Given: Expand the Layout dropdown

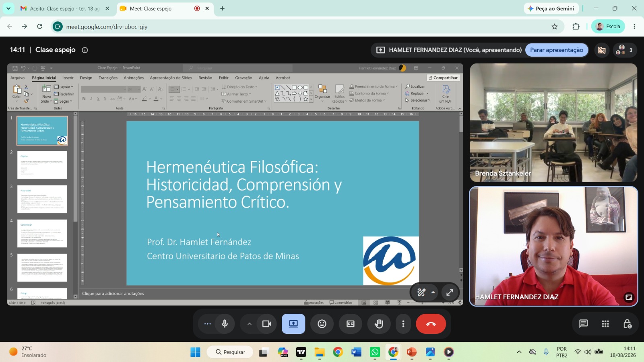Looking at the screenshot, I should coord(64,87).
